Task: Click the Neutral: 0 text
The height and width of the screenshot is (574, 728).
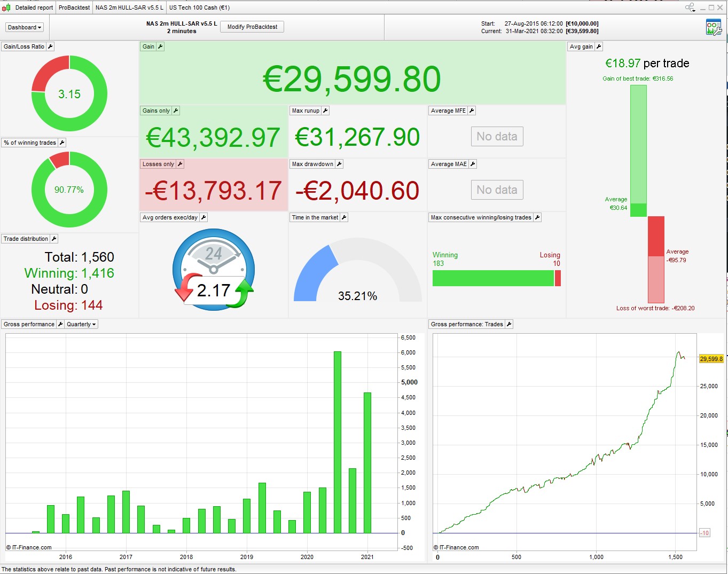Action: [60, 289]
